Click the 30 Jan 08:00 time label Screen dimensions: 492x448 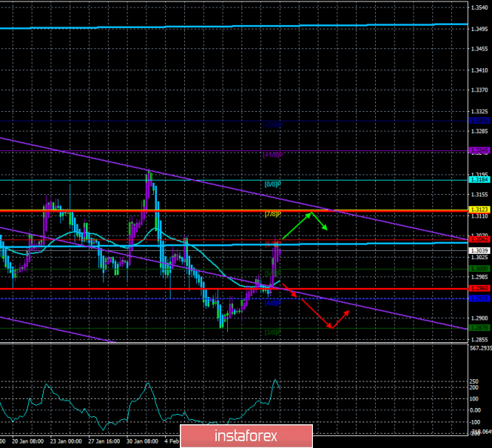tap(142, 441)
